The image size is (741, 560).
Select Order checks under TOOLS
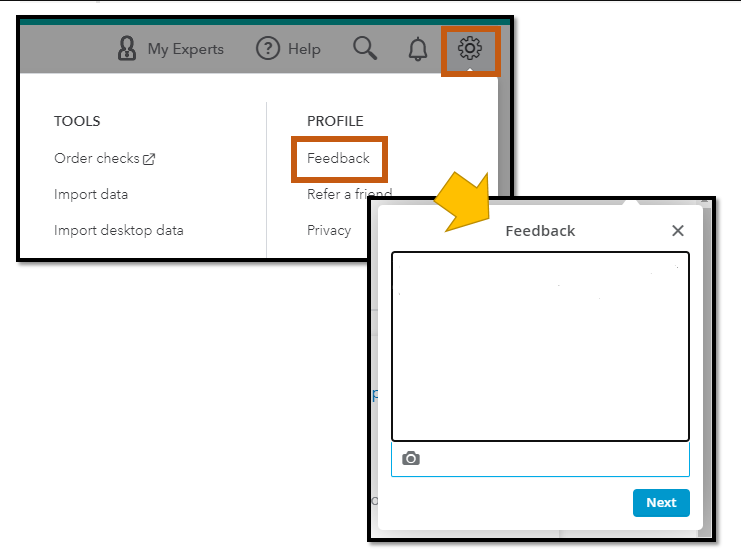coord(97,158)
